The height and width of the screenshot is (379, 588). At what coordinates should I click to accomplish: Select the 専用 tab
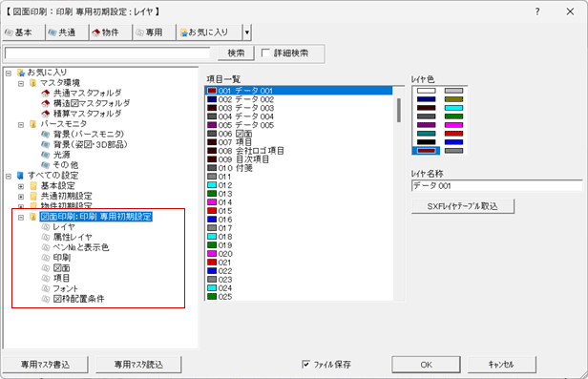154,32
